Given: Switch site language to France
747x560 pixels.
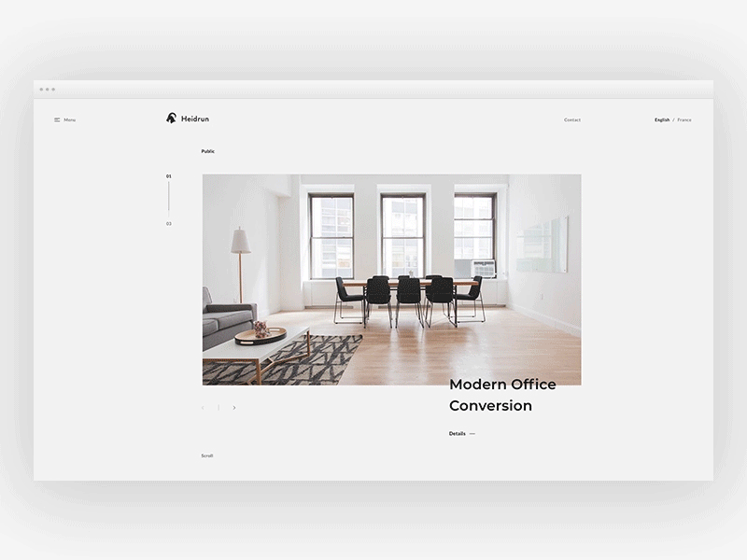Looking at the screenshot, I should pos(684,119).
